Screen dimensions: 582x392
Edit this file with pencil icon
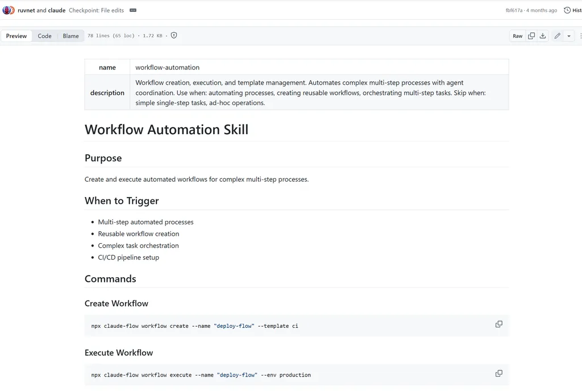coord(557,36)
